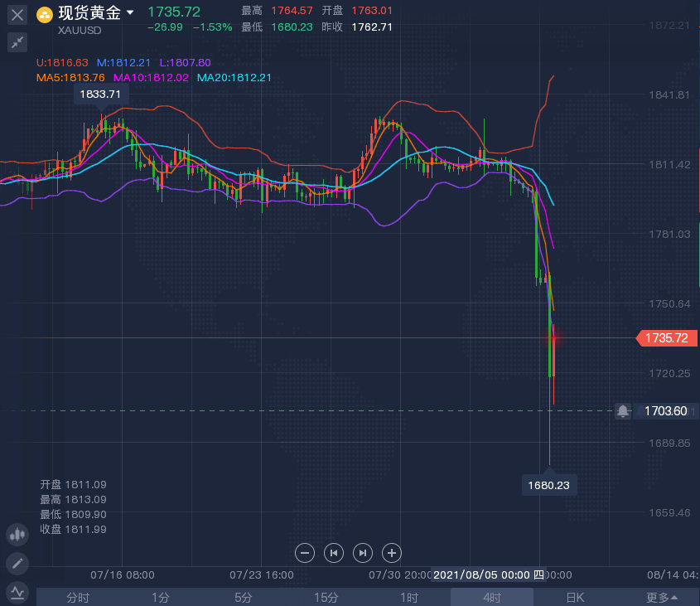Click the gold coin symbol icon
Viewport: 700px width, 606px height.
click(44, 13)
